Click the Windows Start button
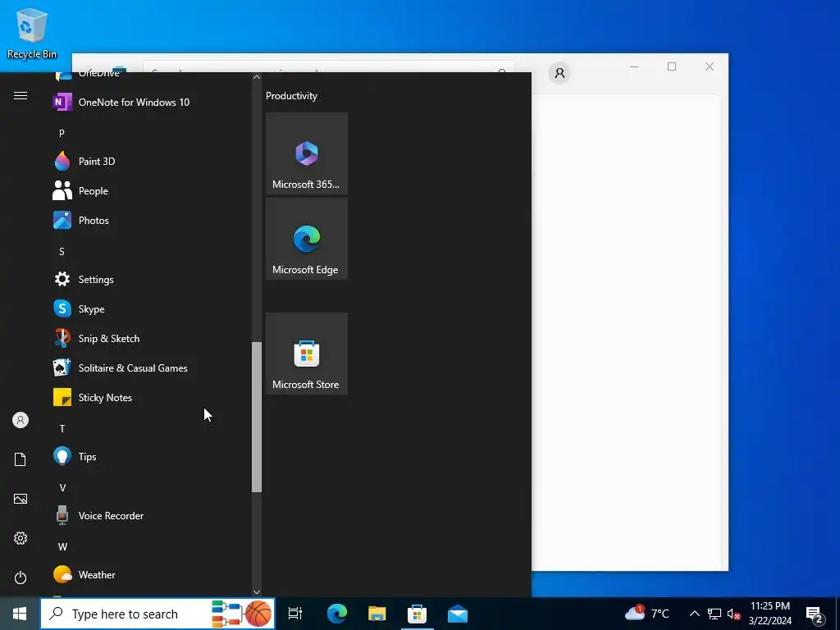This screenshot has width=840, height=630. tap(20, 614)
